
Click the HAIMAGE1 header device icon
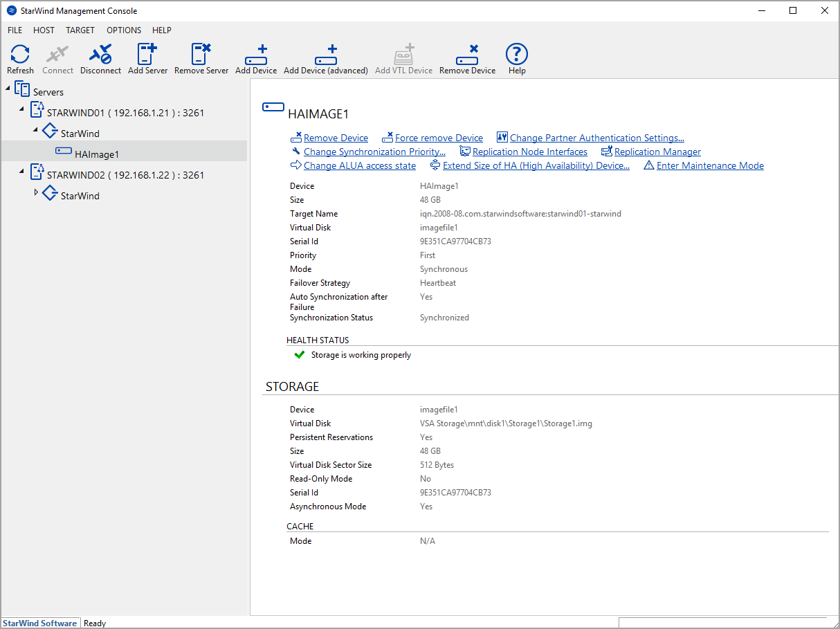273,107
